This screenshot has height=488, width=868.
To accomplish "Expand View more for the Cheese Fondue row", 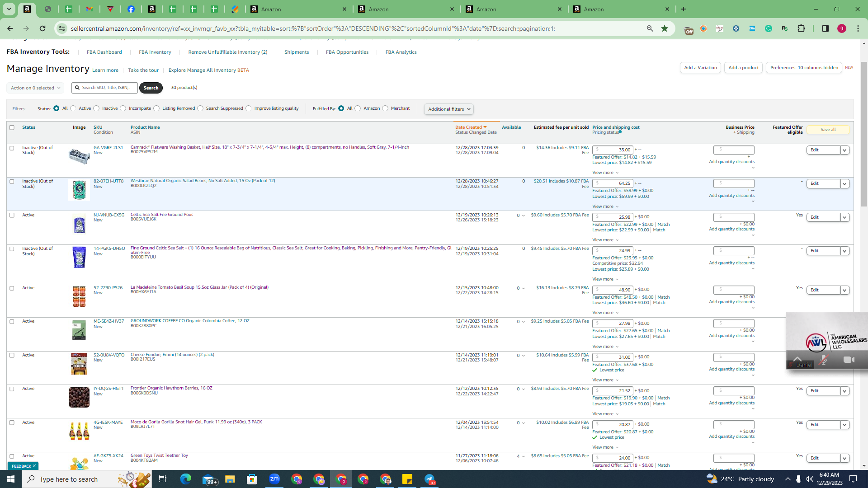I will [x=605, y=380].
